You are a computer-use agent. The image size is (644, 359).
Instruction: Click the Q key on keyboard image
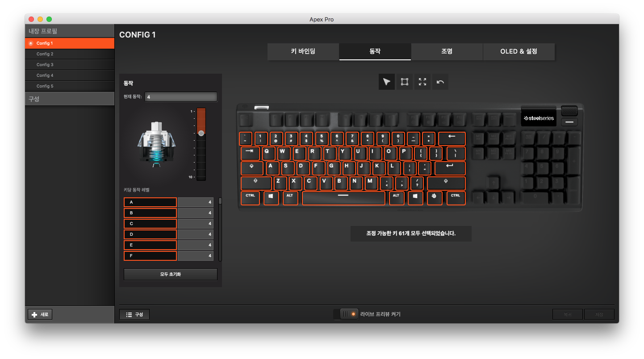(268, 154)
